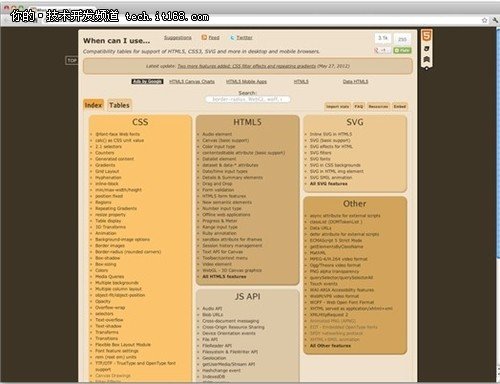Viewport: 500px width, 384px height.
Task: Open @font-face Web fonts in CSS list
Action: point(117,134)
